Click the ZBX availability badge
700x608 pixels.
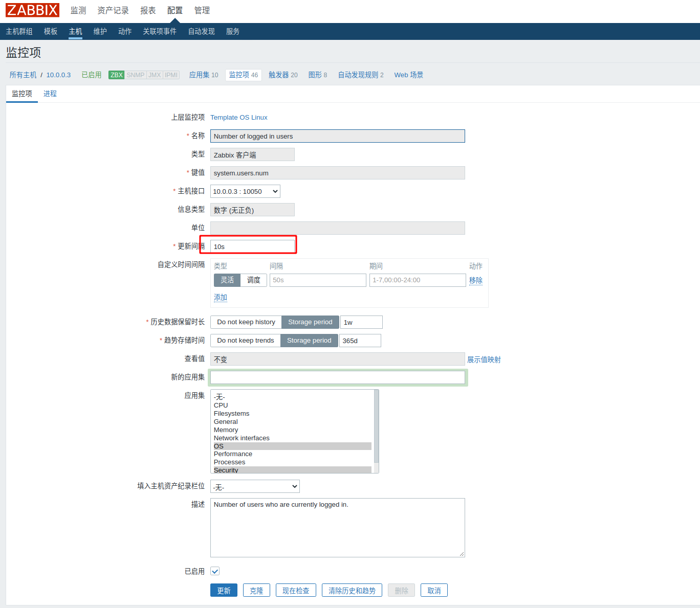coord(117,75)
